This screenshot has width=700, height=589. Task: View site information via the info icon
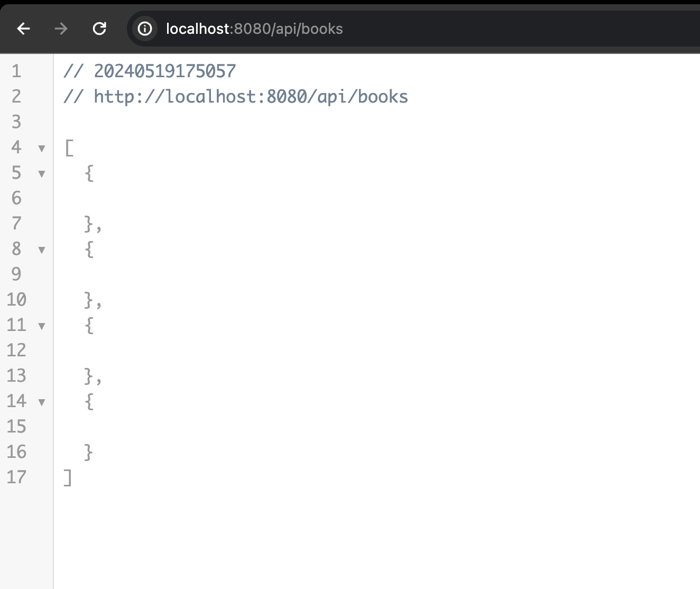(145, 29)
